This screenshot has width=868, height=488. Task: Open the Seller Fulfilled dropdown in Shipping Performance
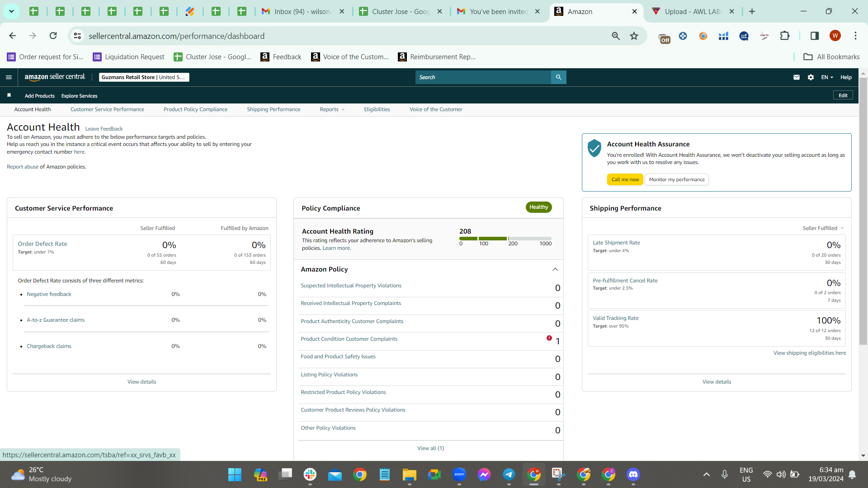(x=823, y=228)
